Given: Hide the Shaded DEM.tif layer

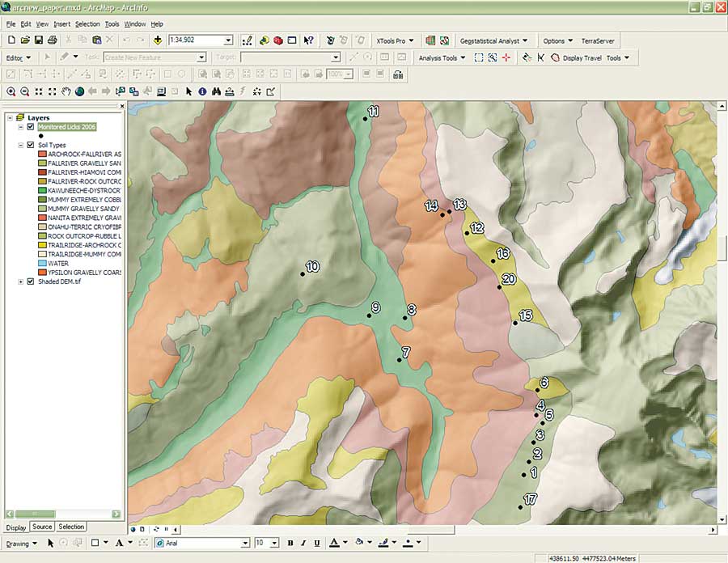Looking at the screenshot, I should pyautogui.click(x=31, y=281).
